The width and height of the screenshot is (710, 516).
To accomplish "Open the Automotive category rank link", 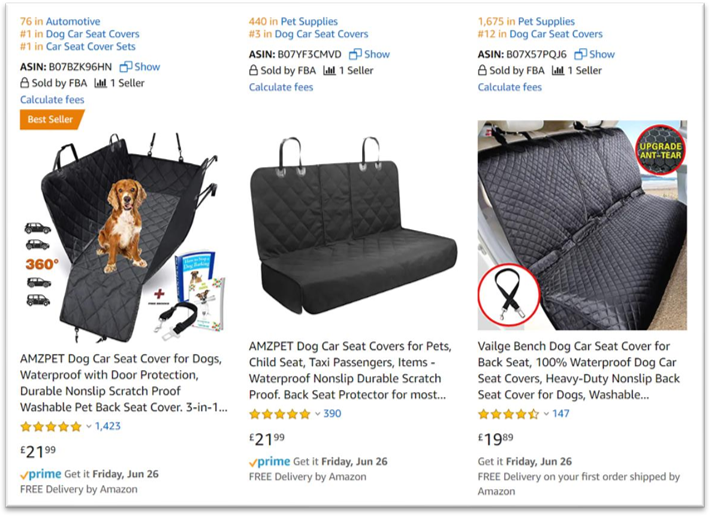I will pyautogui.click(x=73, y=21).
